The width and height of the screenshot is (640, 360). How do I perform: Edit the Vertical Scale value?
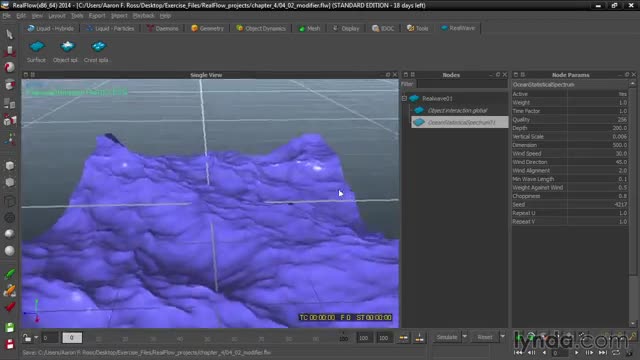tap(598, 136)
